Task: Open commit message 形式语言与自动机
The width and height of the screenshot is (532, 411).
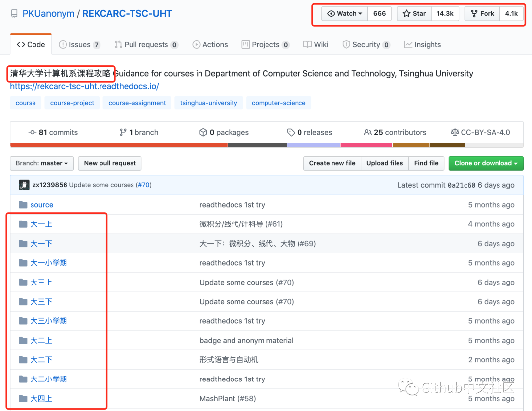Action: (x=229, y=359)
